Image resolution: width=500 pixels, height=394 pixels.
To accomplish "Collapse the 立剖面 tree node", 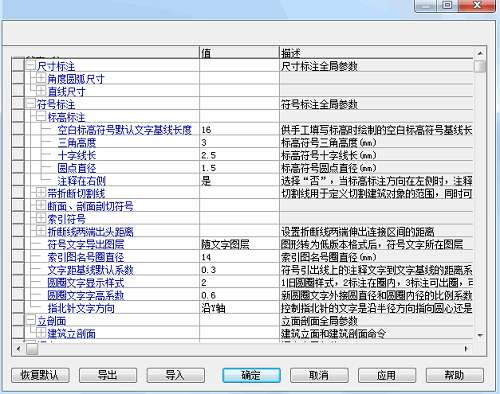I will [30, 320].
